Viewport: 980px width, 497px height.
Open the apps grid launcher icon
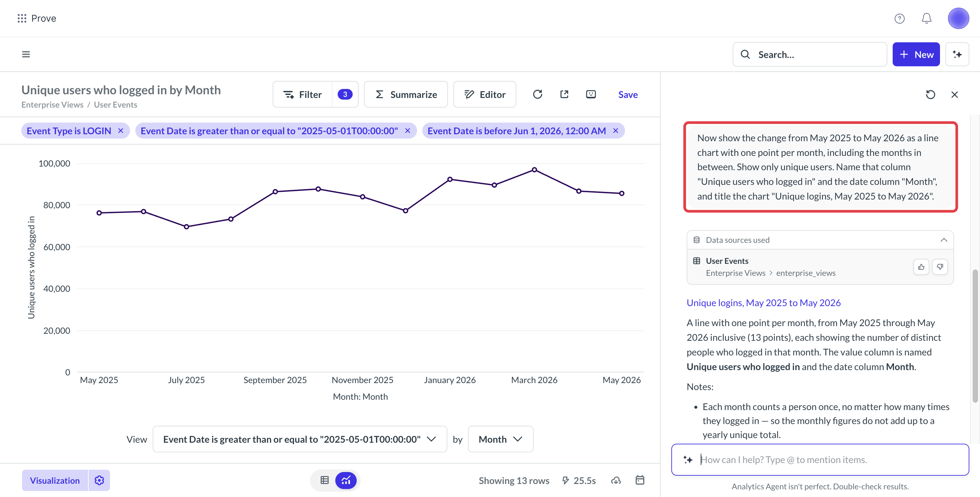[x=22, y=18]
